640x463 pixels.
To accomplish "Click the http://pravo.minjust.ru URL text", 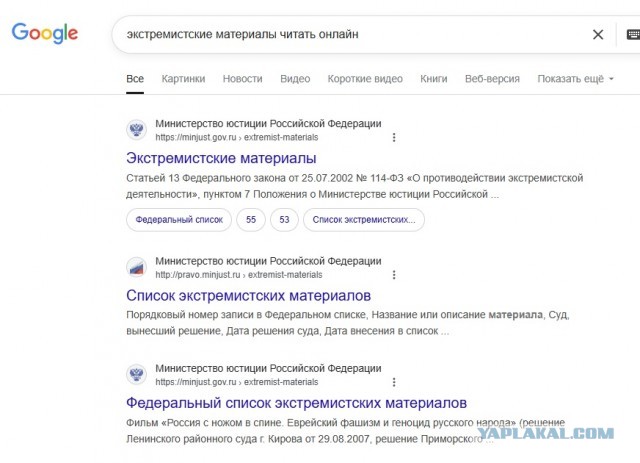I will point(239,275).
